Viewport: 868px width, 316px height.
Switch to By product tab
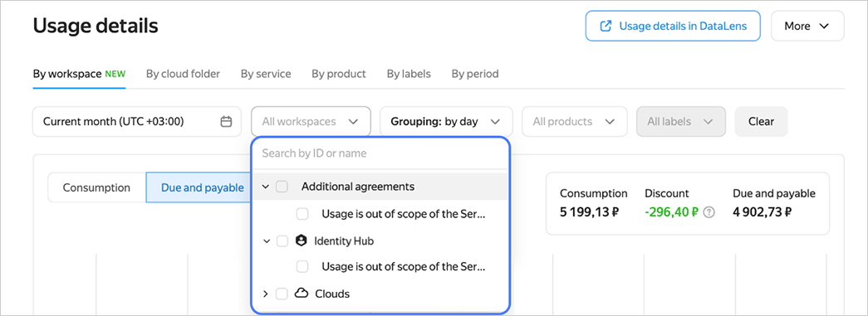pyautogui.click(x=338, y=74)
